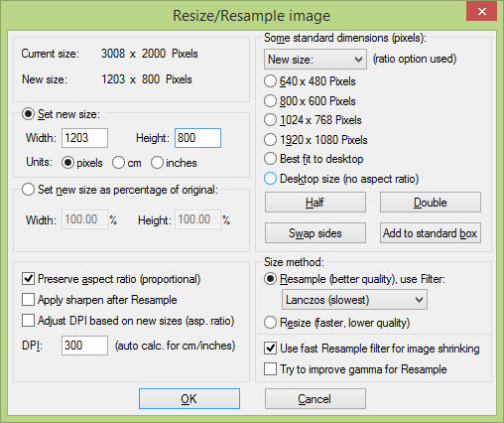Click the (ratio option used) label
Screen dimensions: 504x423
click(x=415, y=59)
